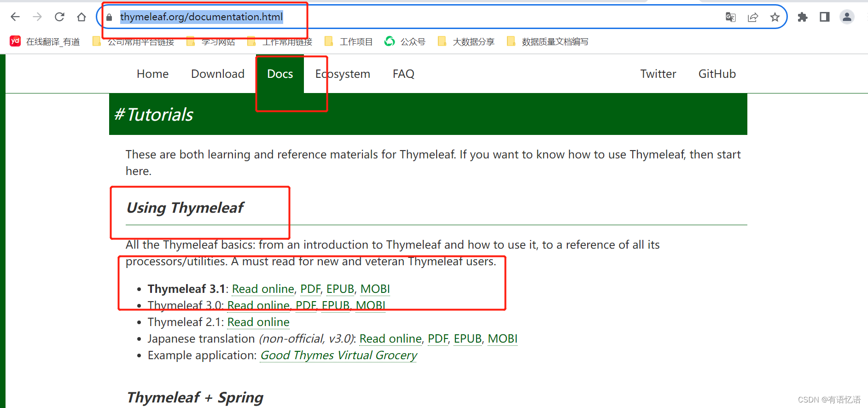Open the 公司常用平台链接 bookmark folder
The image size is (868, 408).
[134, 41]
